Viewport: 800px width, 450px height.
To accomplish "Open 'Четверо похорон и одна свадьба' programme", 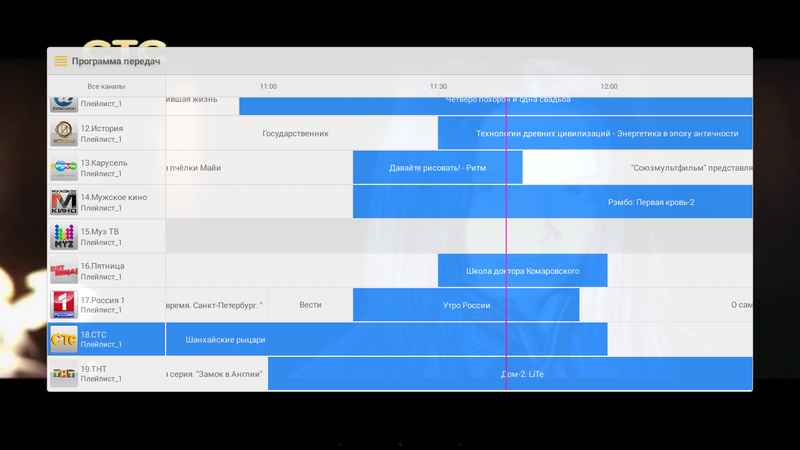I will pyautogui.click(x=495, y=106).
